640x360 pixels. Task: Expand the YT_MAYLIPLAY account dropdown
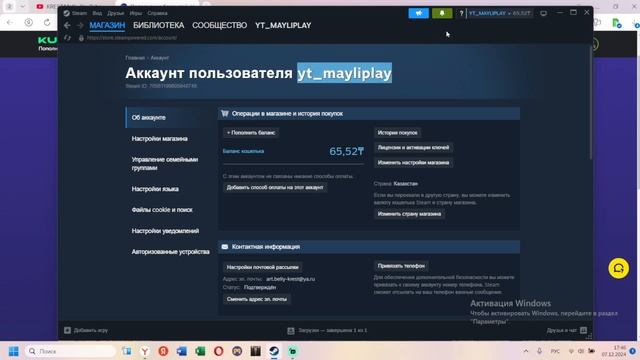tap(500, 13)
